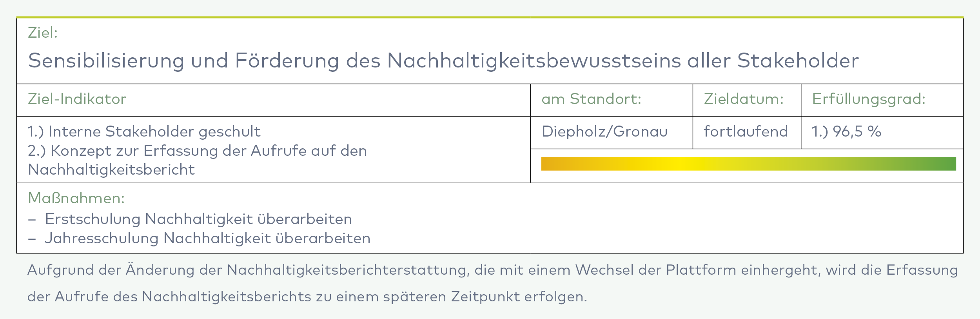980x319 pixels.
Task: Click indicator "1.) Interne Stakeholder geschult"
Action: coord(144,132)
